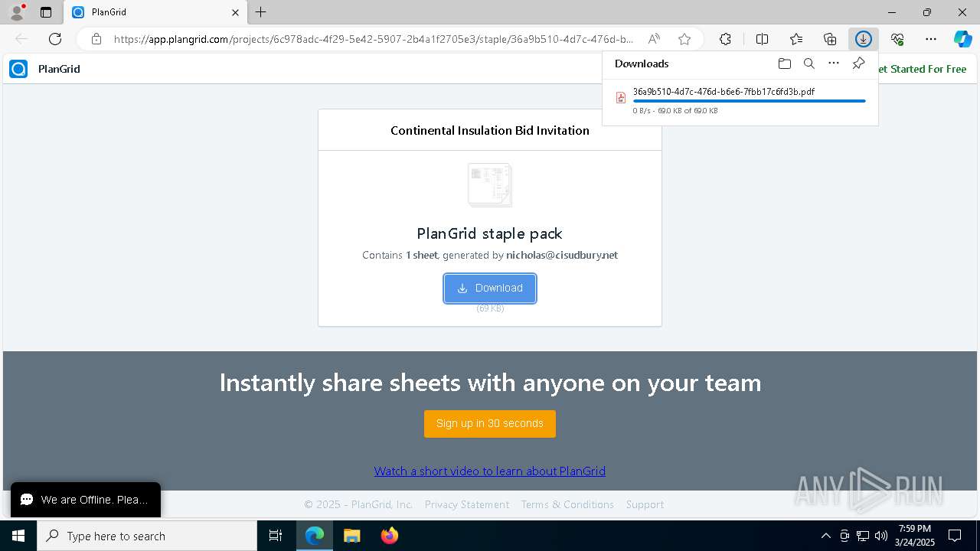Reload the page with refresh icon
The width and height of the screenshot is (980, 551).
pyautogui.click(x=55, y=39)
